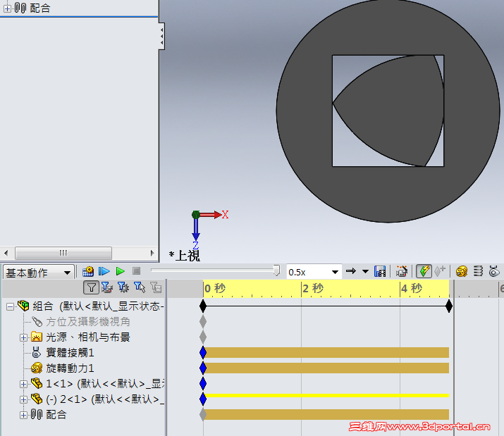Click the 2 秒 mark on time ruler
504x436 pixels.
(313, 289)
